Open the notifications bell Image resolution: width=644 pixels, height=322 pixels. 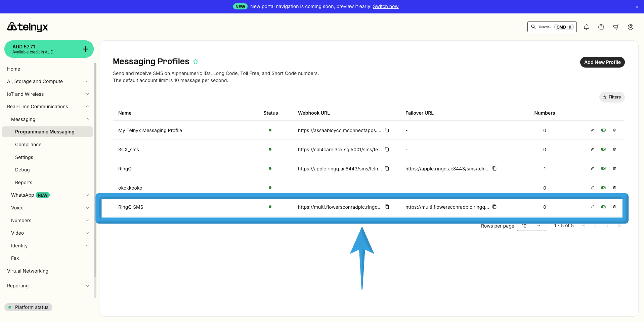(586, 27)
